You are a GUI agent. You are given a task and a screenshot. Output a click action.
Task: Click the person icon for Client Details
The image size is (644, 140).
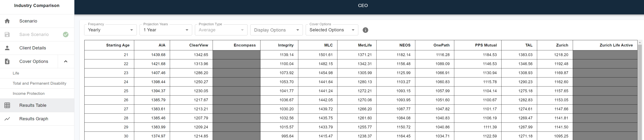click(x=7, y=48)
